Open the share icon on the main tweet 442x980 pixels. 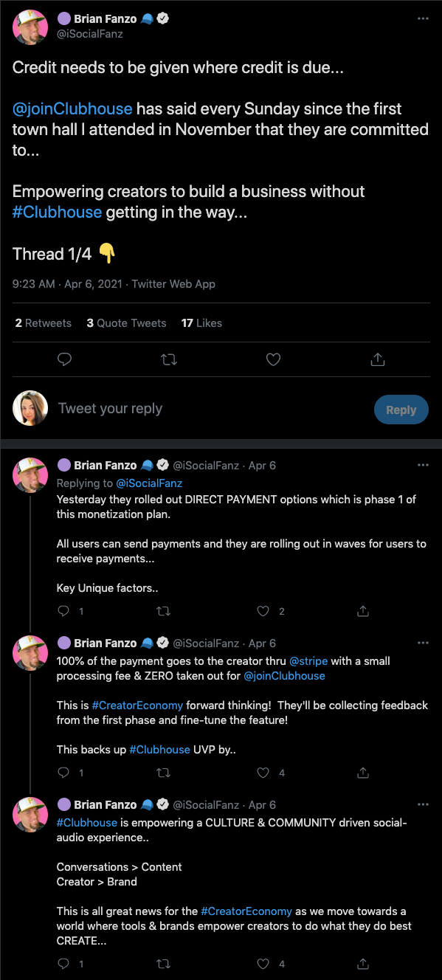click(x=377, y=359)
